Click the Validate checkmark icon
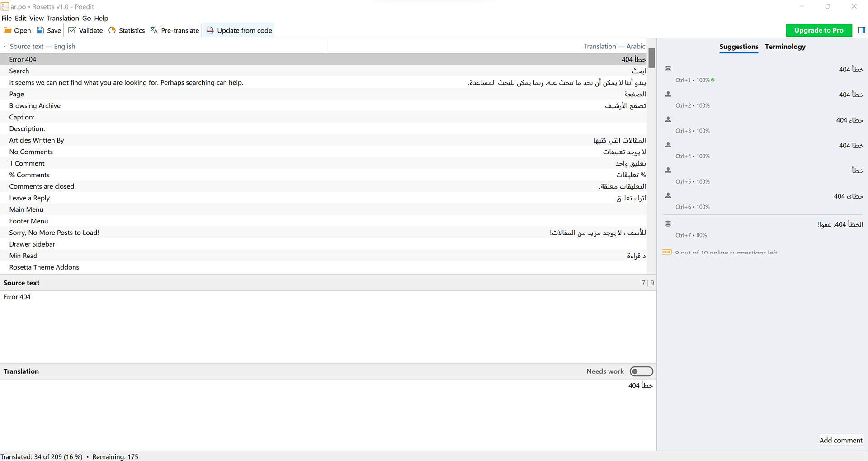Viewport: 868px width, 461px height. pyautogui.click(x=72, y=30)
